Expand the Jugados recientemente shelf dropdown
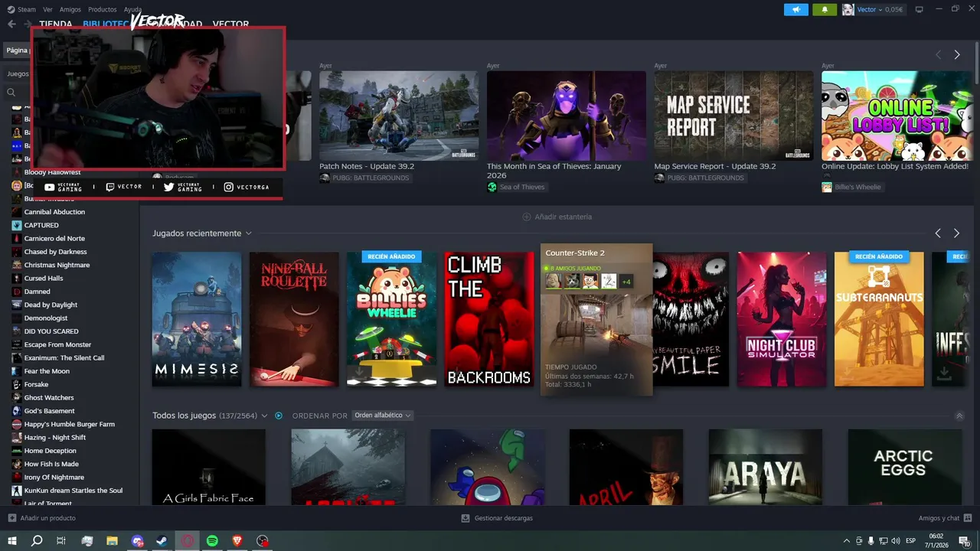980x551 pixels. point(249,233)
